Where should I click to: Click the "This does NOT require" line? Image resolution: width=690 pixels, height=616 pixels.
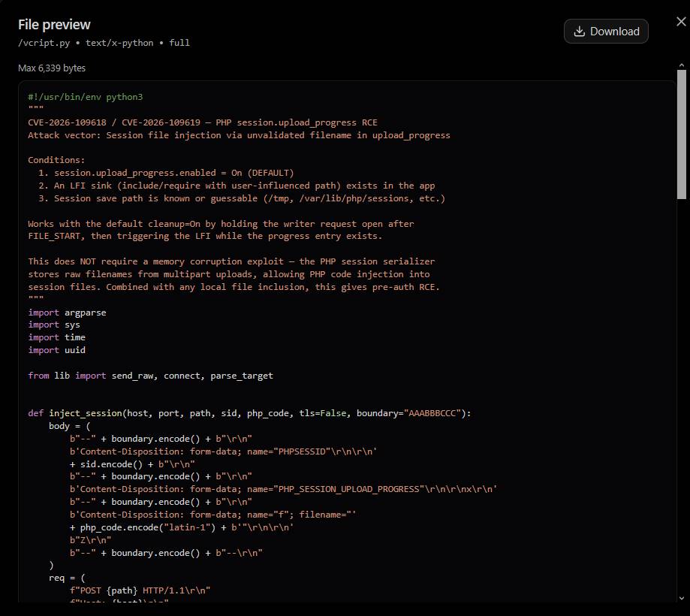tap(231, 261)
